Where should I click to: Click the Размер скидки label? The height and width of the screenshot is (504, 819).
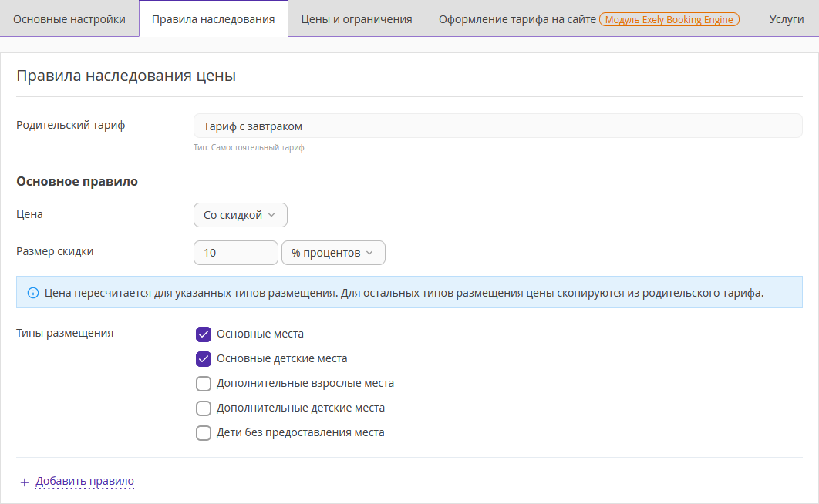pyautogui.click(x=55, y=251)
